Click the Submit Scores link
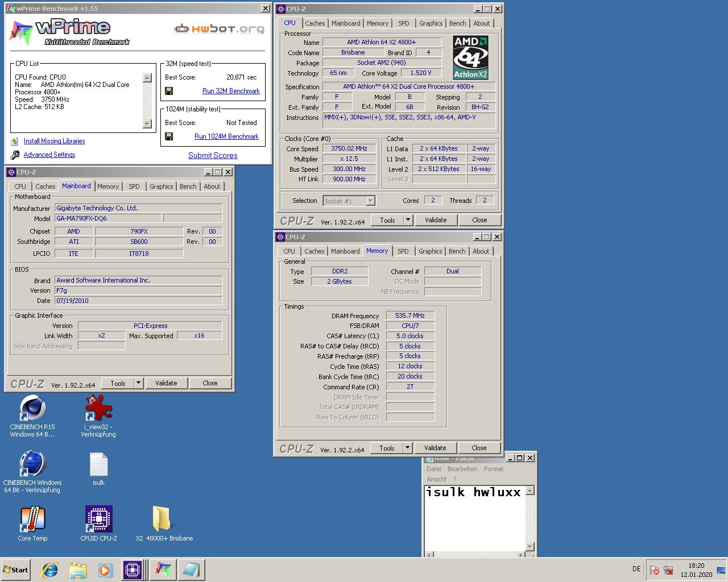The height and width of the screenshot is (582, 728). click(213, 155)
